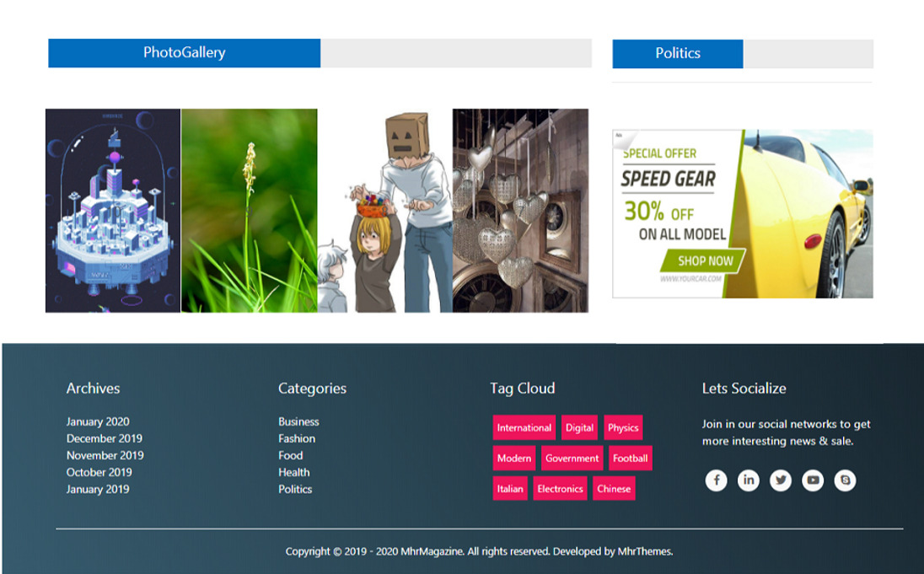The height and width of the screenshot is (574, 924).
Task: Click the Lets Socialize heading
Action: (x=744, y=389)
